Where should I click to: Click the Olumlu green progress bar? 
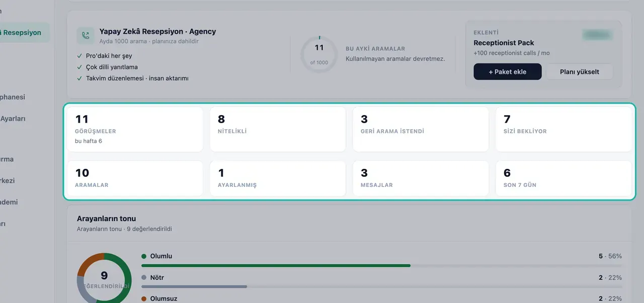276,265
